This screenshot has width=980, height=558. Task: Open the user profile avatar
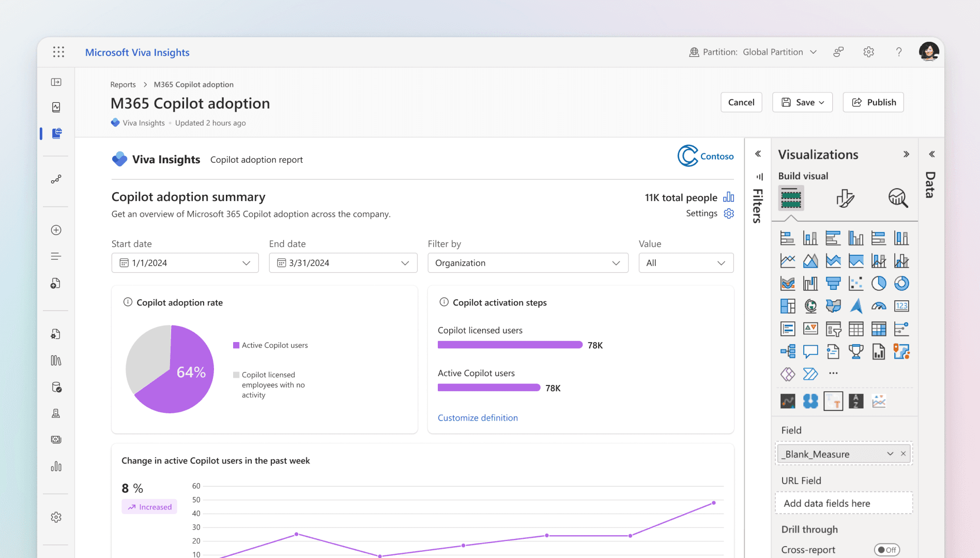[x=929, y=52]
